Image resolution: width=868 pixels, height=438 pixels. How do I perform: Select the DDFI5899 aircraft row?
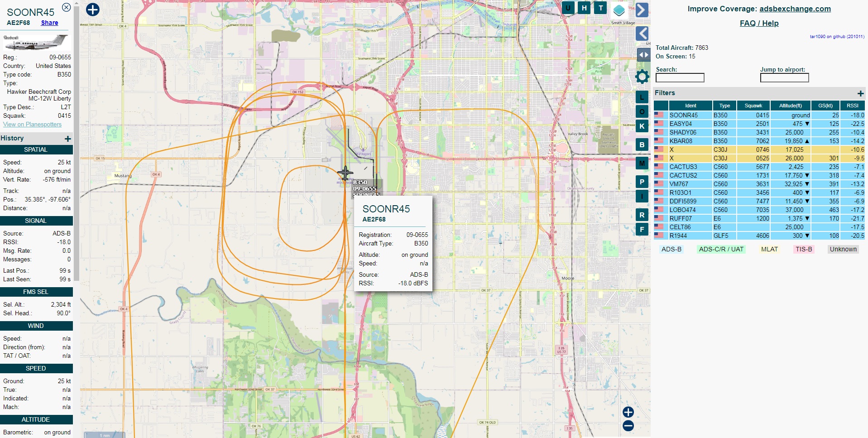coord(759,201)
